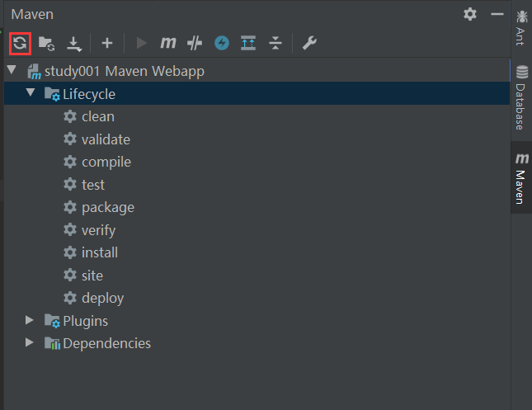Add a Maven project with plus icon

[106, 43]
